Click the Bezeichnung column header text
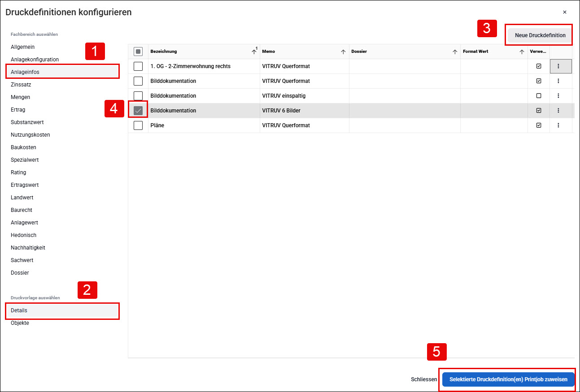This screenshot has width=580, height=392. (164, 52)
